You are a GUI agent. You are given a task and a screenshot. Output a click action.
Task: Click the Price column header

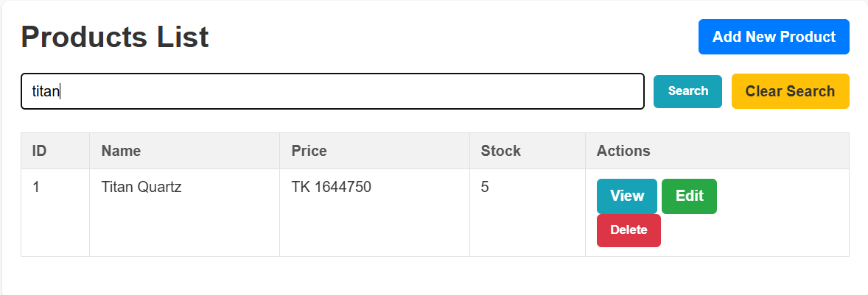(309, 151)
